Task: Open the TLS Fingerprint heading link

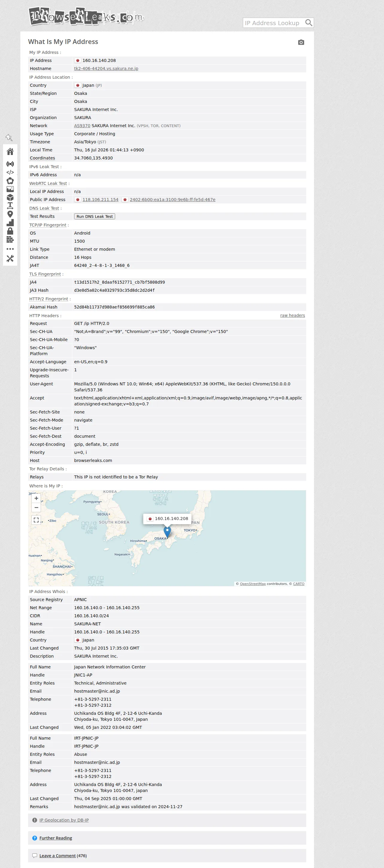Action: coord(45,274)
